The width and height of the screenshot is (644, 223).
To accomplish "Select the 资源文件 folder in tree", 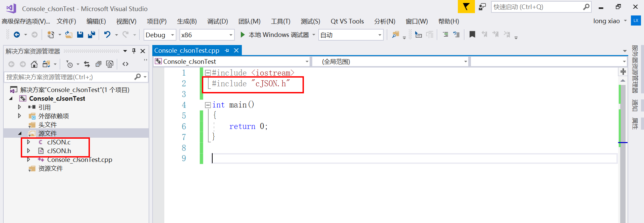I will pos(51,169).
